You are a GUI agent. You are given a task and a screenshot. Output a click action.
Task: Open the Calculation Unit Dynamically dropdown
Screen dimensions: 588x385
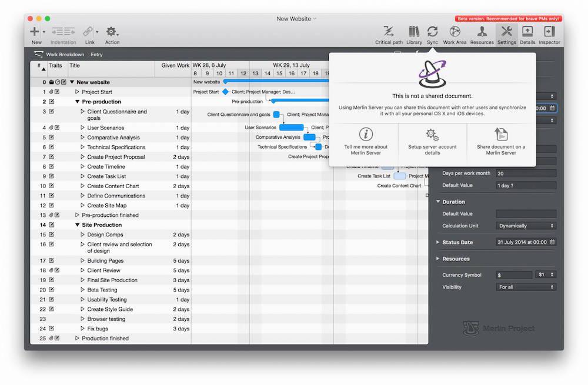[x=526, y=226]
